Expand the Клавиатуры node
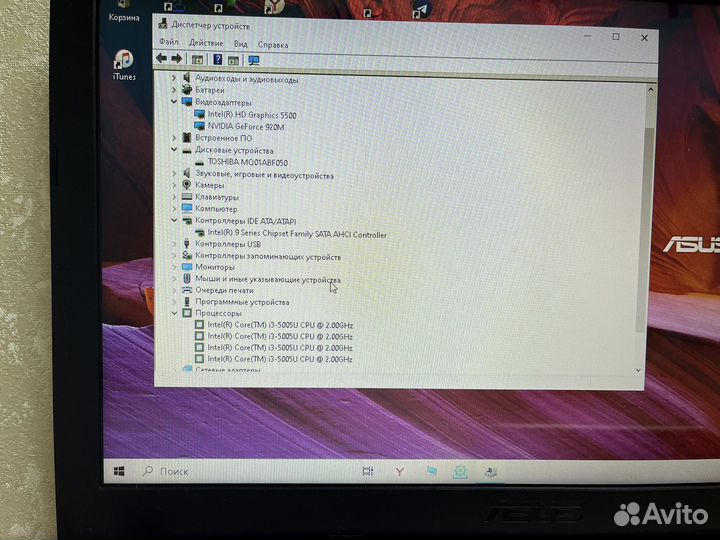The width and height of the screenshot is (720, 540). pyautogui.click(x=174, y=197)
